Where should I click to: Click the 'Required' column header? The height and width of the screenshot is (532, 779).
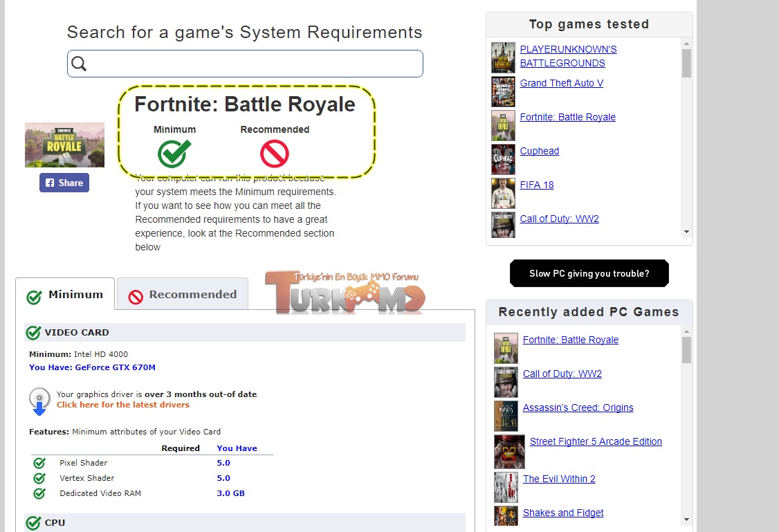point(181,448)
